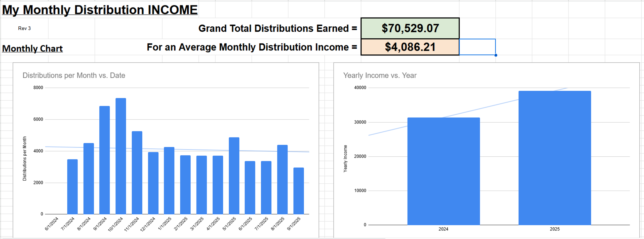Viewport: 644px width, 239px height.
Task: Click the "Yearly Income vs. Year" chart title
Action: pos(380,75)
